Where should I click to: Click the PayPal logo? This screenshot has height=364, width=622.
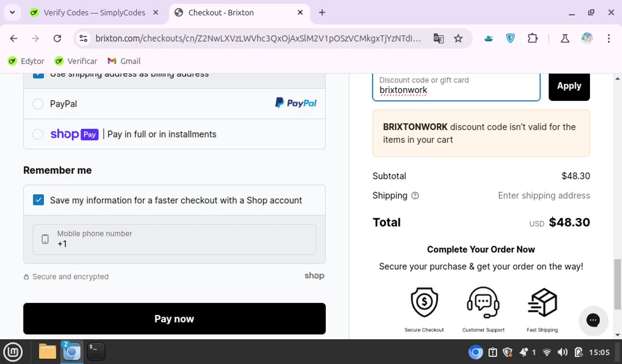point(296,103)
